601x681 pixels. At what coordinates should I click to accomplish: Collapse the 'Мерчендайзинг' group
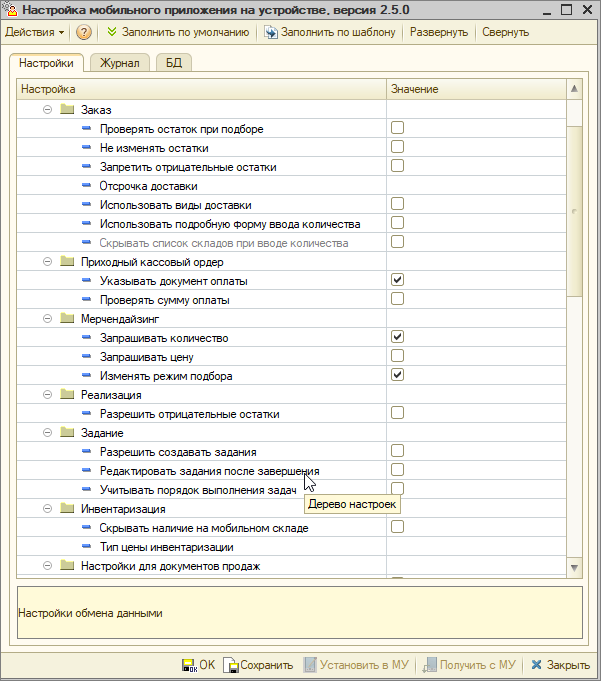tap(47, 318)
